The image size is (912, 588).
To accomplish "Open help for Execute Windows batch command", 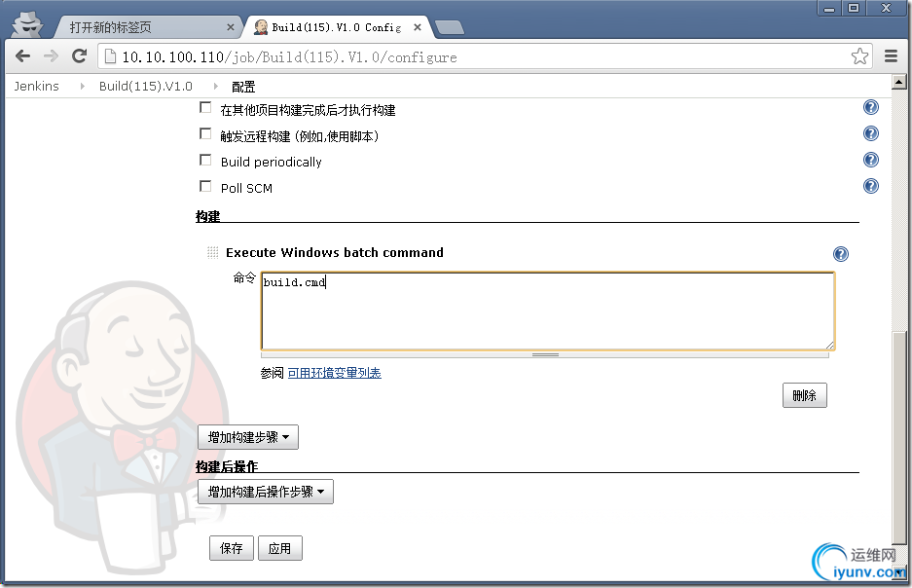I will pyautogui.click(x=840, y=254).
